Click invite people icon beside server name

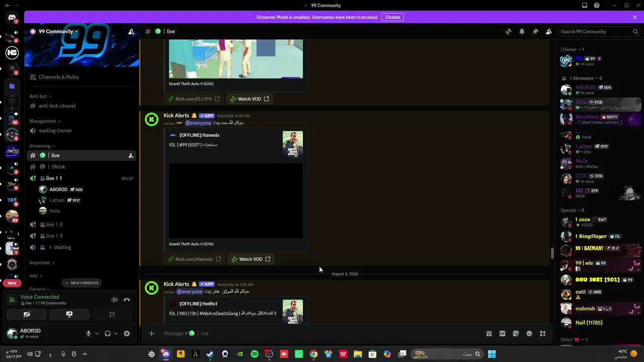pyautogui.click(x=131, y=31)
